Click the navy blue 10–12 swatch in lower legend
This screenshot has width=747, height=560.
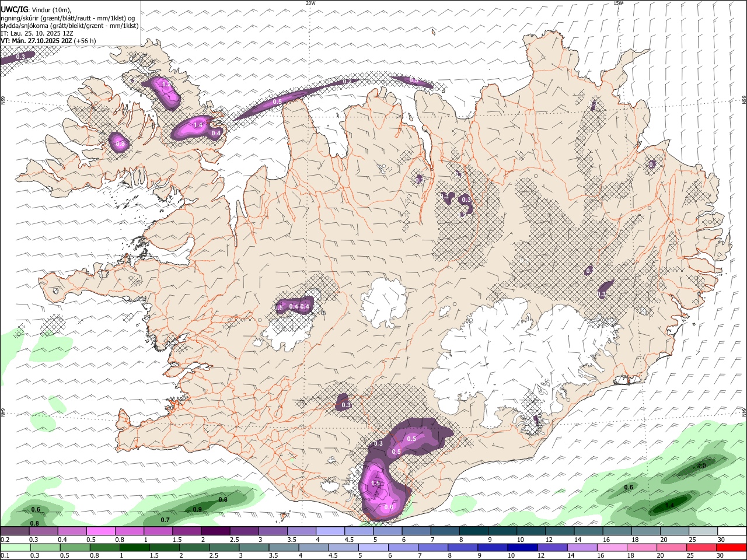(x=523, y=547)
